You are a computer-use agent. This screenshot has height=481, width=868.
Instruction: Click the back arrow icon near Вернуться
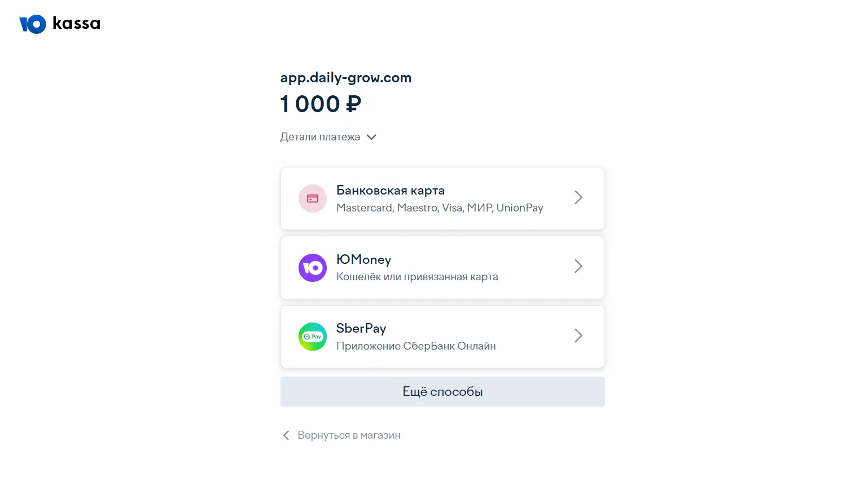click(286, 435)
